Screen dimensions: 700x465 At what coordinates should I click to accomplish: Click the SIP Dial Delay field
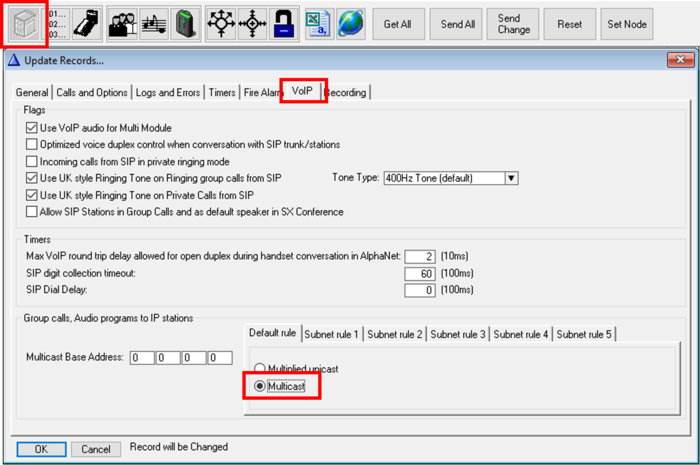(x=420, y=290)
